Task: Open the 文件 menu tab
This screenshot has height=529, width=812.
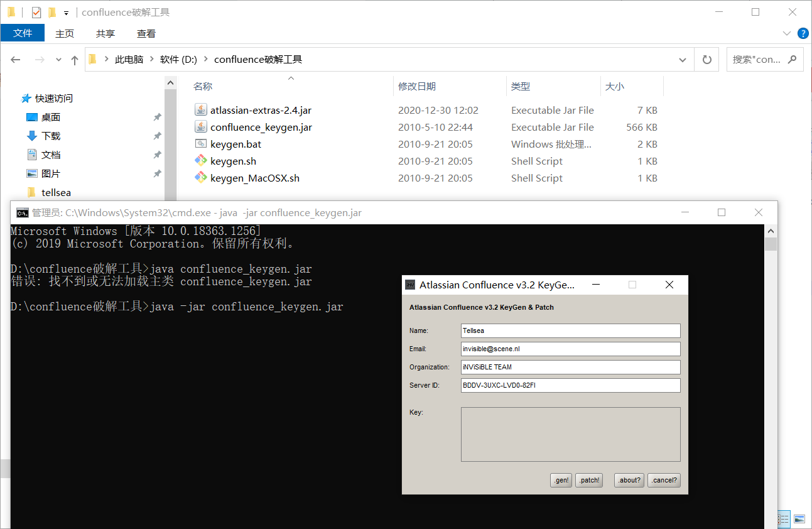Action: [23, 33]
